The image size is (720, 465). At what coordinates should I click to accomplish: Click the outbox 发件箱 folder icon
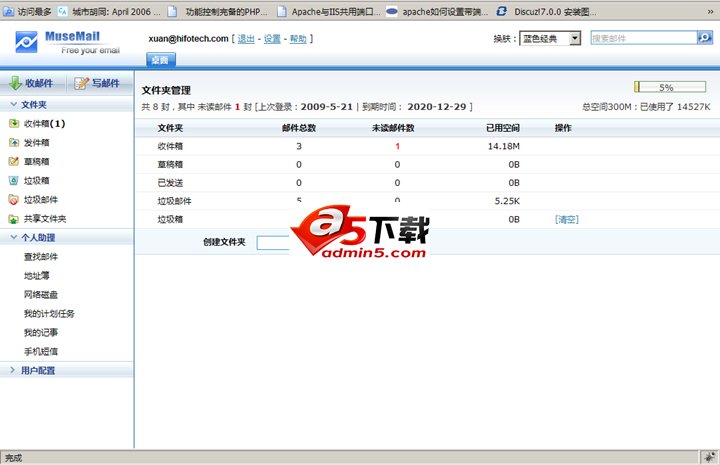point(14,142)
